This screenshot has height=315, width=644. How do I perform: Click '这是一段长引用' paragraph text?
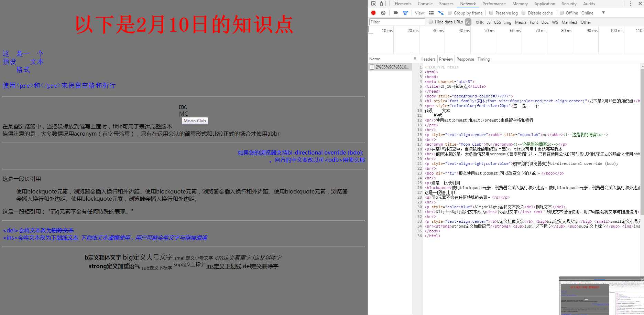(22, 179)
